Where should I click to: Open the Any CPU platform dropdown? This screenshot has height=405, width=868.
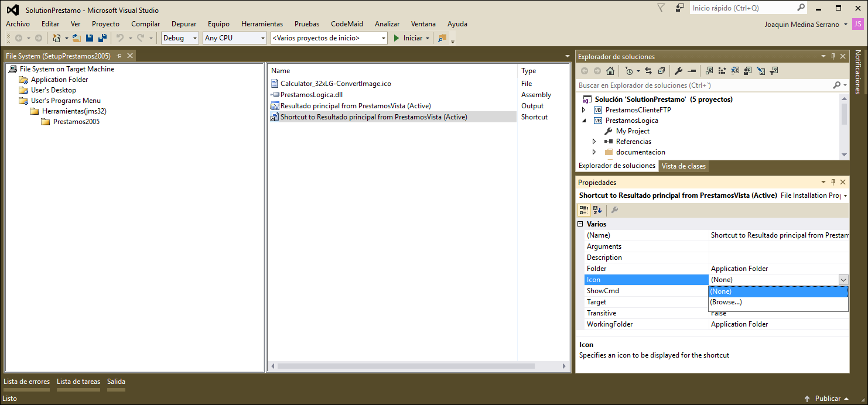(x=262, y=38)
